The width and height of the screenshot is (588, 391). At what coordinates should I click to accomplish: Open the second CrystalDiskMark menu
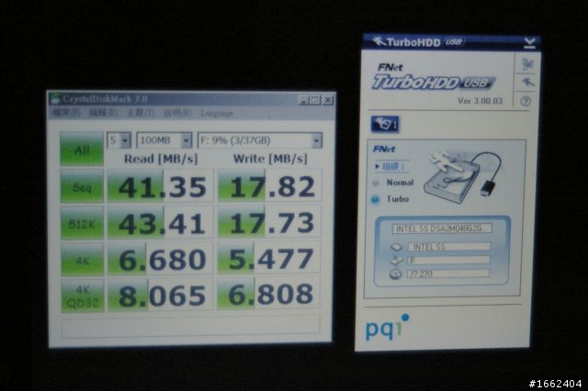pos(103,113)
